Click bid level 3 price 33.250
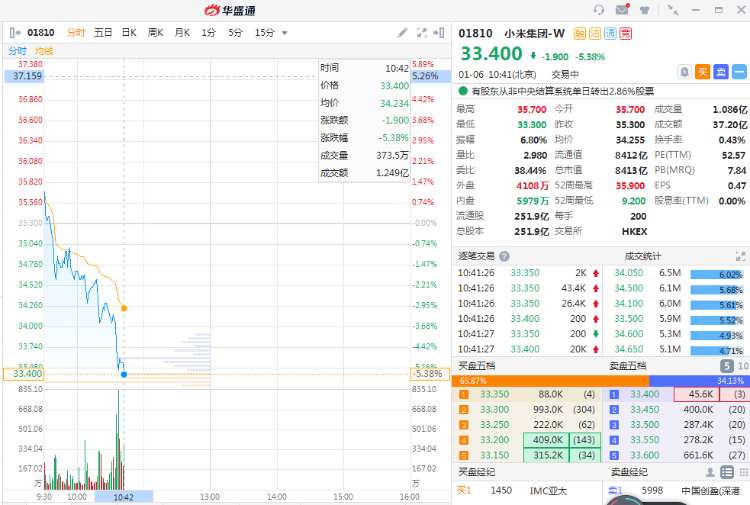Screen dimensions: 750x505 [x=495, y=425]
